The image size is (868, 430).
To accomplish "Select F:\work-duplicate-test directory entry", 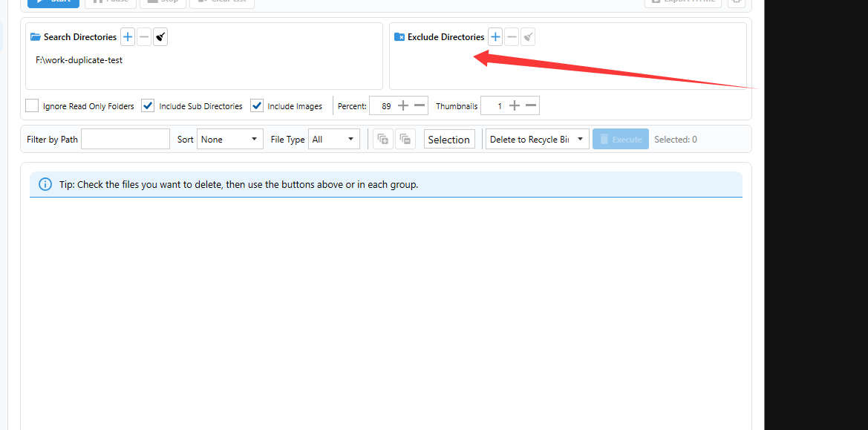I will [x=79, y=60].
